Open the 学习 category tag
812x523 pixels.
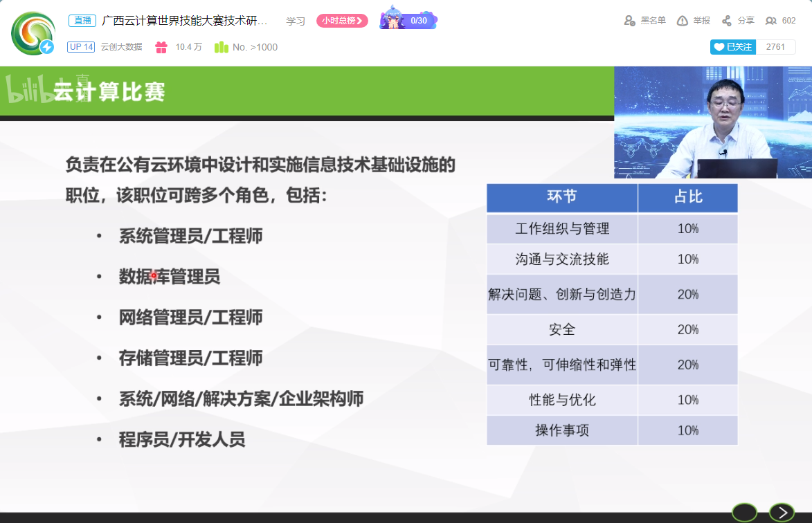pos(296,21)
